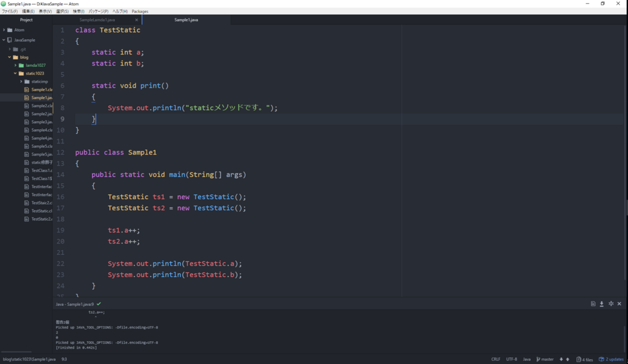Switch to SampleLamda1.java tab
The height and width of the screenshot is (364, 628).
click(x=97, y=20)
